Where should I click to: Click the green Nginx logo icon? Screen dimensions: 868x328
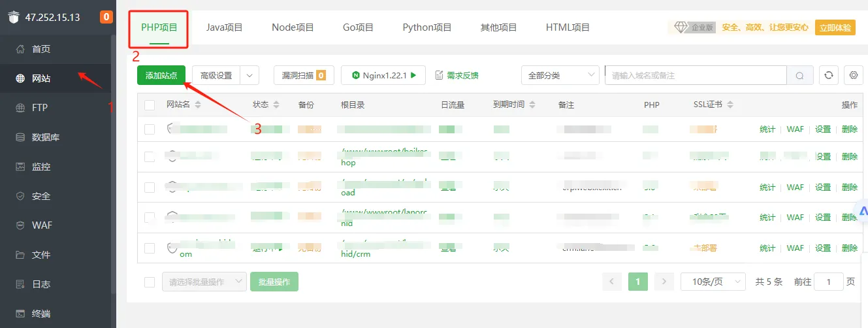[x=356, y=76]
